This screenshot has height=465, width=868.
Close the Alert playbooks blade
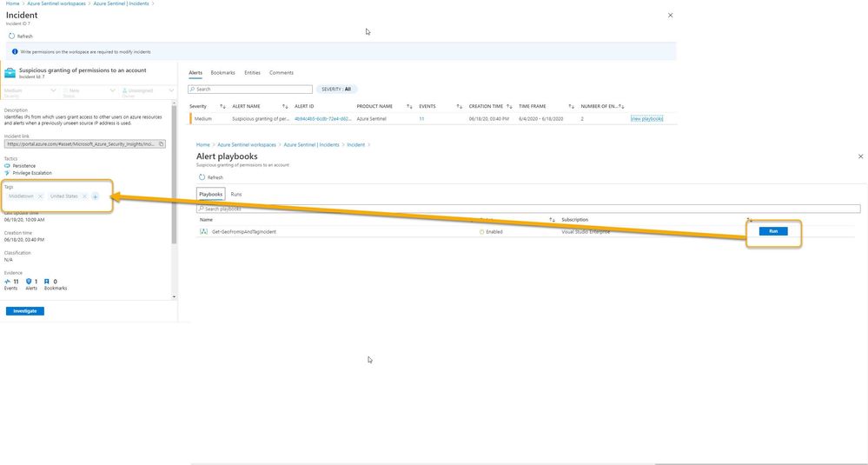(x=860, y=156)
